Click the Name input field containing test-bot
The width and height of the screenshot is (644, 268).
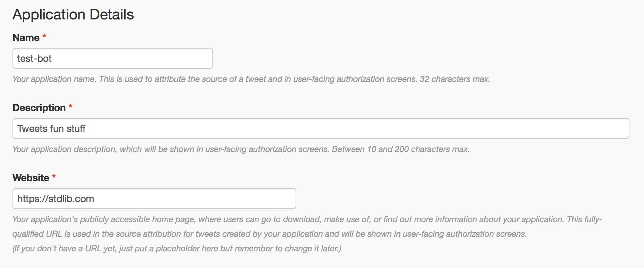coord(113,58)
